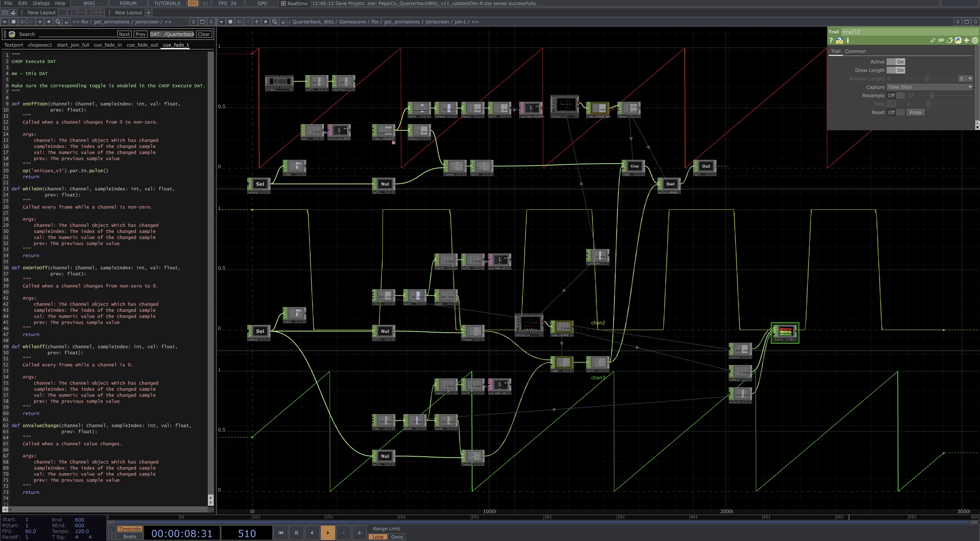Click the Clear button in textport
980x541 pixels.
[x=204, y=34]
